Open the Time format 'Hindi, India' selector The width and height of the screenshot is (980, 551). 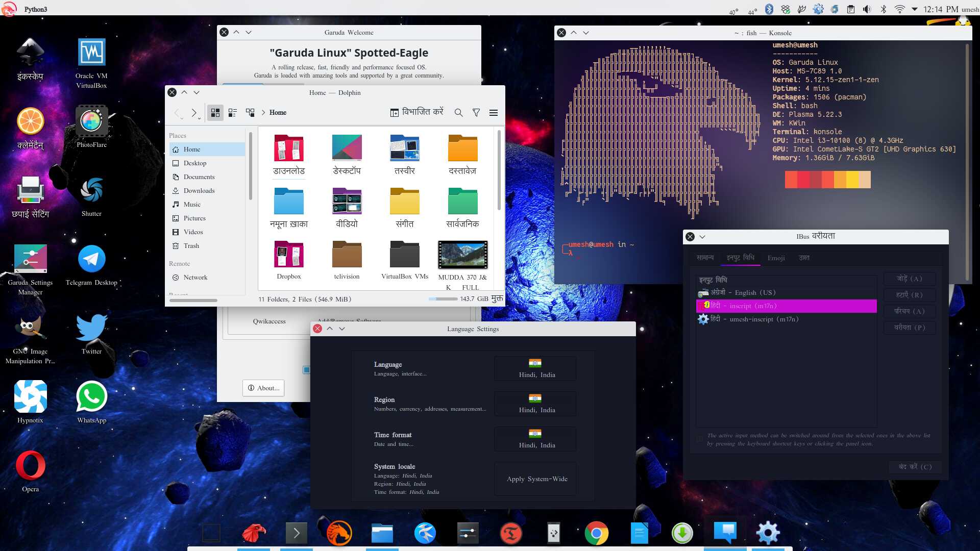pos(535,439)
